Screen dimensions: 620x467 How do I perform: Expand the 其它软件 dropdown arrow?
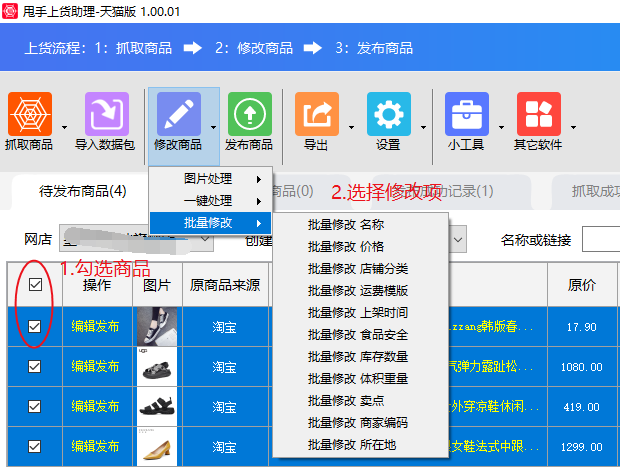pos(573,127)
